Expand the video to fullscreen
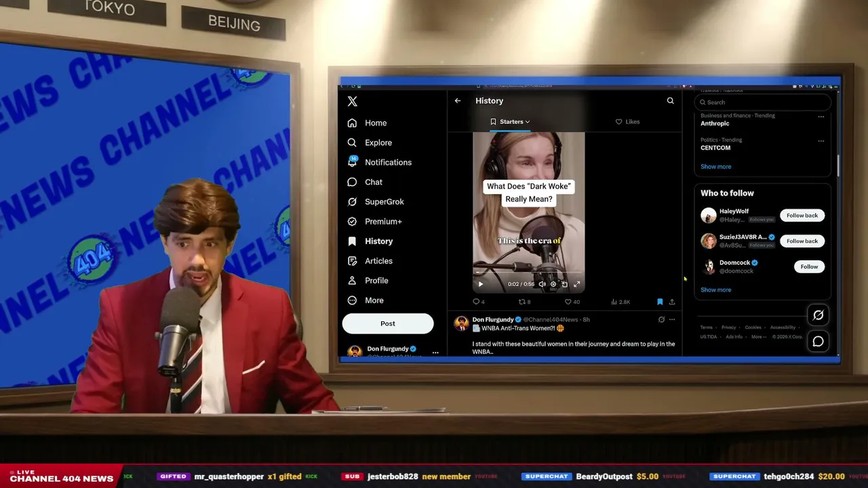Screen dimensions: 868x488 click(577, 285)
